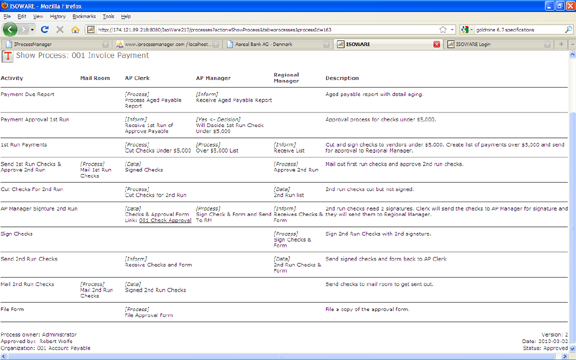Click the "Cut Checks For 2nd Run" activity
Image resolution: width=576 pixels, height=360 pixels.
[x=32, y=189]
